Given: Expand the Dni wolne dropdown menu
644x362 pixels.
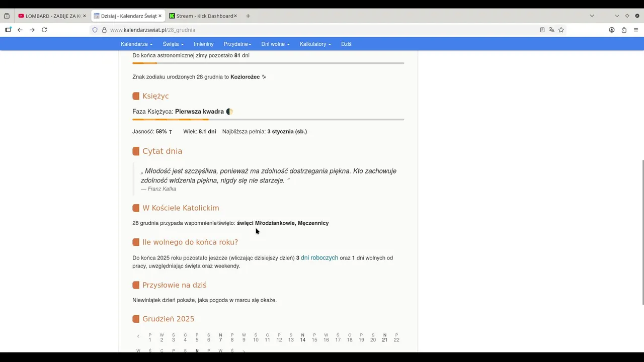Looking at the screenshot, I should click(x=275, y=44).
